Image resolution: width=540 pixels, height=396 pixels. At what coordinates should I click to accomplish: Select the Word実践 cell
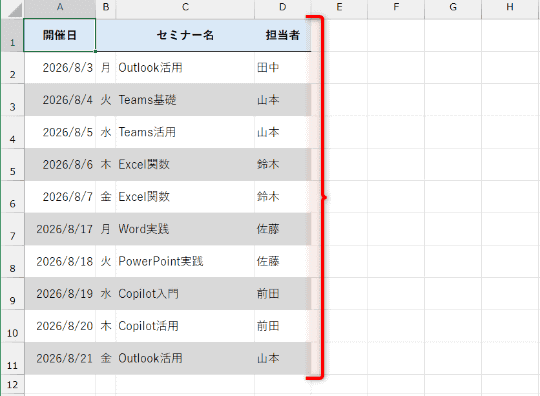coord(185,229)
